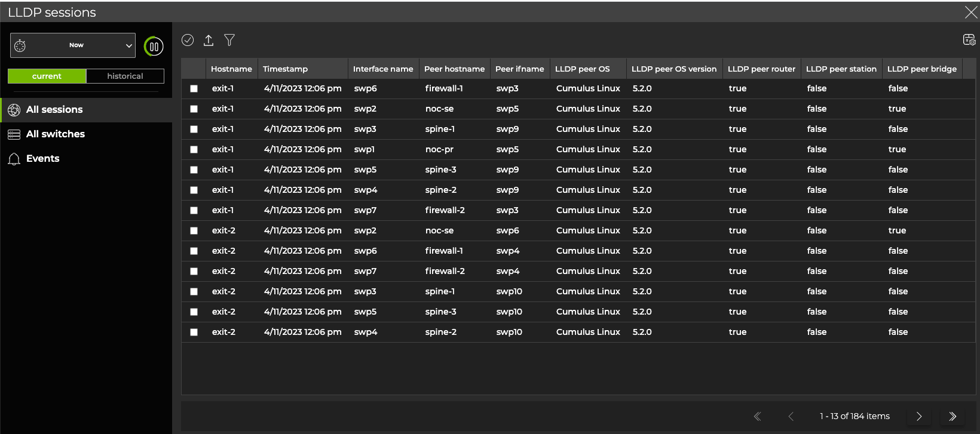Check the exit-2 swp5 spine-3 row
980x434 pixels.
194,312
